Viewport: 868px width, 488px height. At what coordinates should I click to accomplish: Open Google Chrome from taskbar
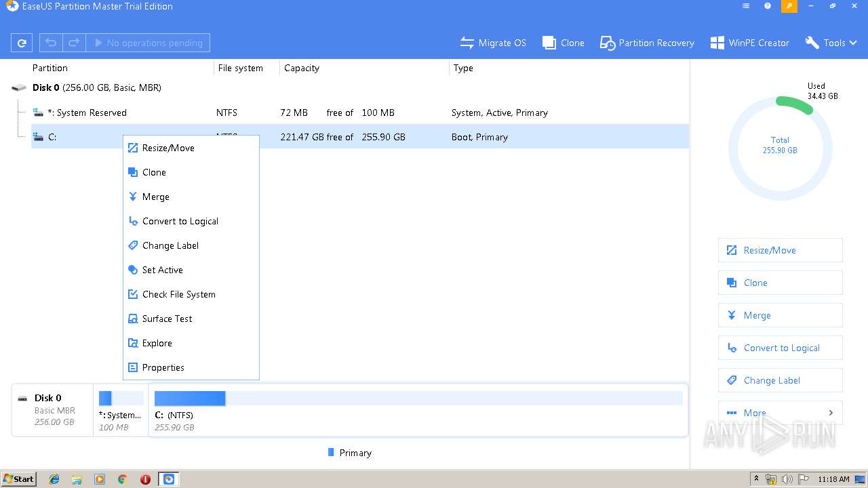tap(122, 479)
